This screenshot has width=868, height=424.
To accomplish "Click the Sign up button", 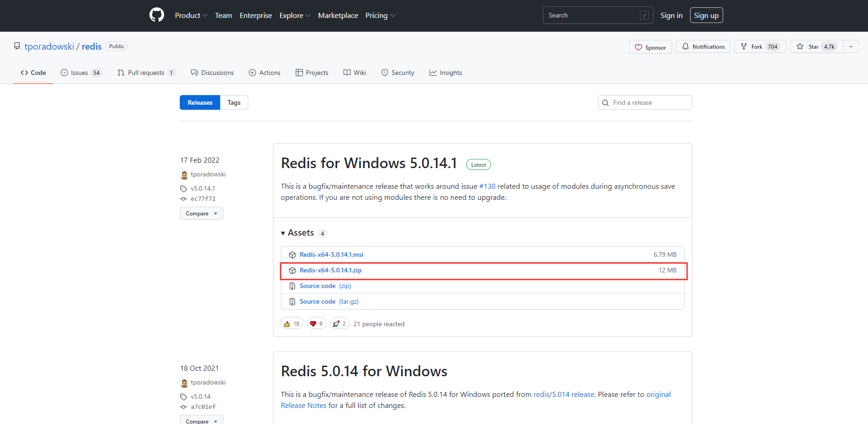I will [x=706, y=15].
